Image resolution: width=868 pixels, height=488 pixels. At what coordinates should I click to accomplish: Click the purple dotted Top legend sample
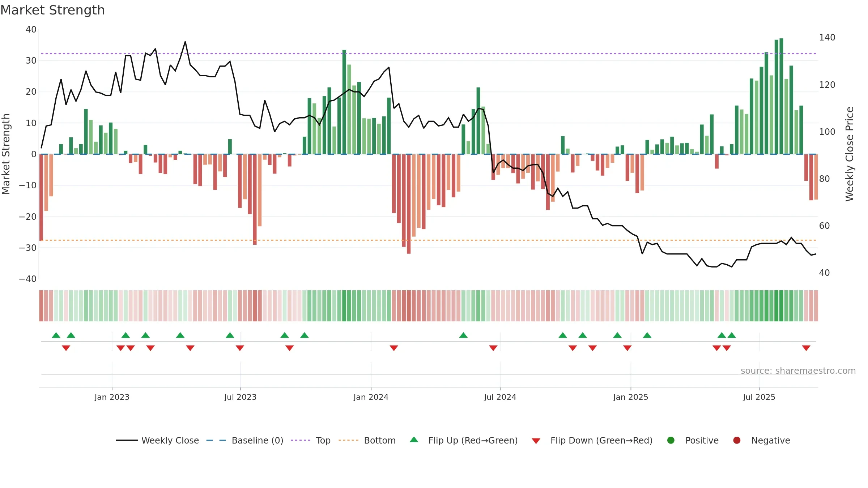(301, 440)
